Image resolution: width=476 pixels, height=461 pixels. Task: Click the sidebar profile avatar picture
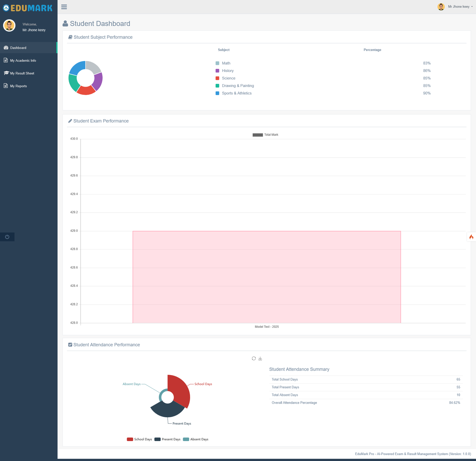9,26
